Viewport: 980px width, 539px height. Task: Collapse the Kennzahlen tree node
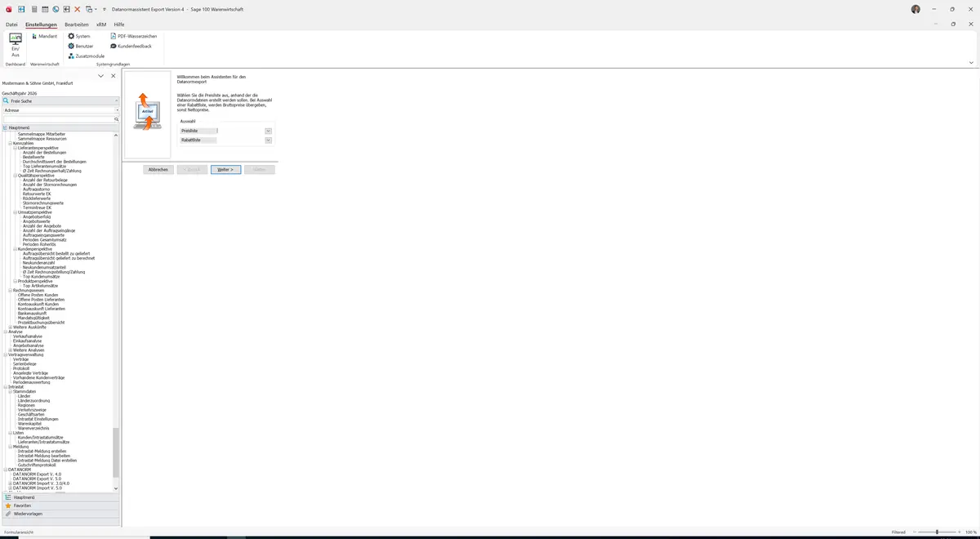point(11,143)
